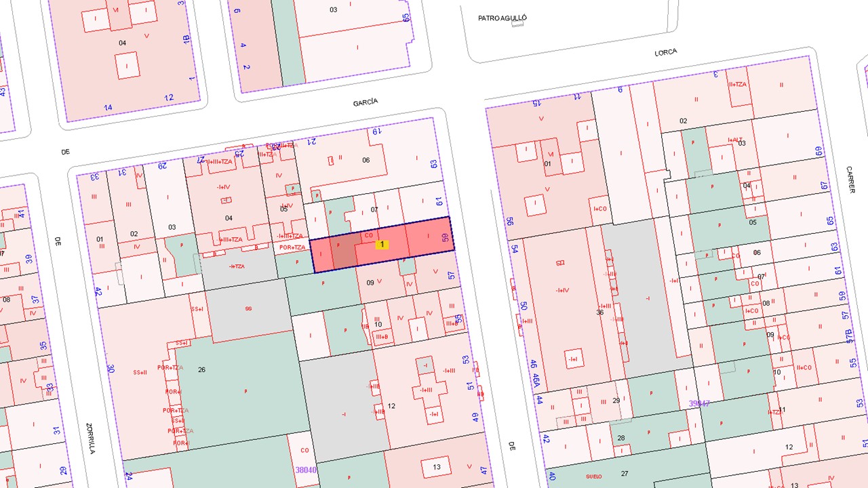868x488 pixels.
Task: Click block code 39047
Action: [699, 403]
